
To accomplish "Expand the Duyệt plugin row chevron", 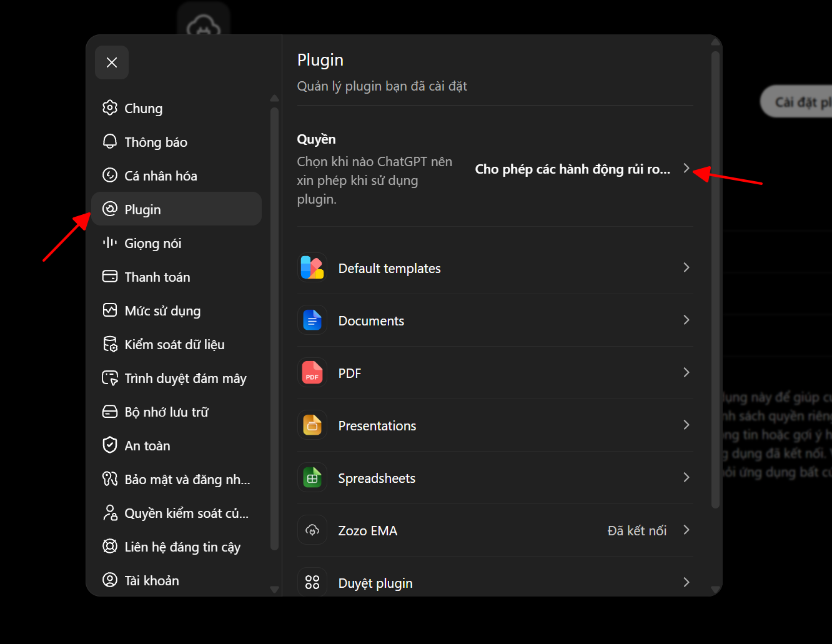I will [x=686, y=582].
